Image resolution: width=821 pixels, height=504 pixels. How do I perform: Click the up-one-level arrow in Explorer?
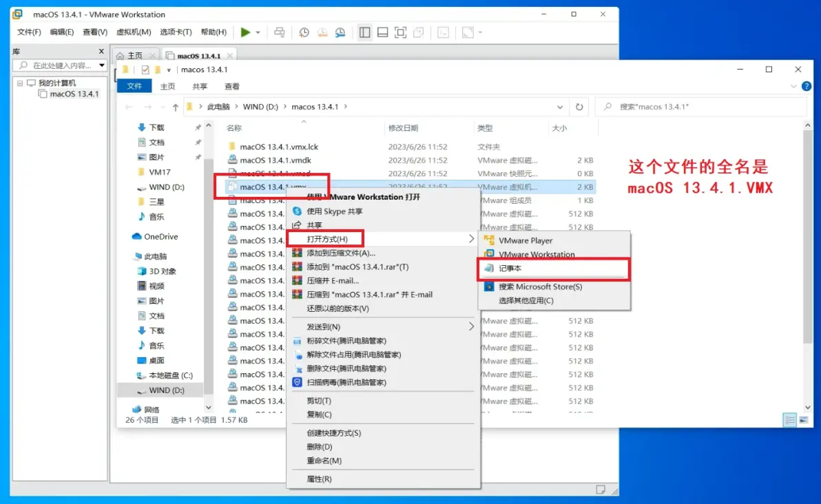176,107
